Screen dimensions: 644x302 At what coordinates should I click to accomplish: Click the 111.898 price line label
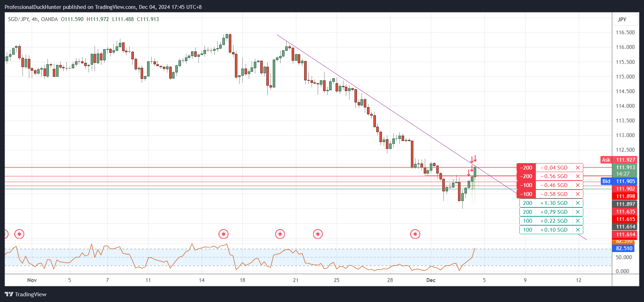pos(625,196)
